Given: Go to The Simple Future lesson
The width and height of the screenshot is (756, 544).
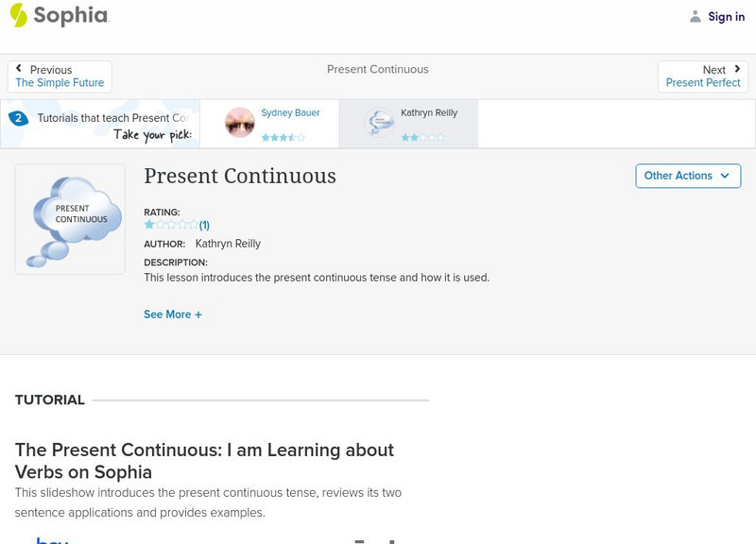Looking at the screenshot, I should (60, 83).
